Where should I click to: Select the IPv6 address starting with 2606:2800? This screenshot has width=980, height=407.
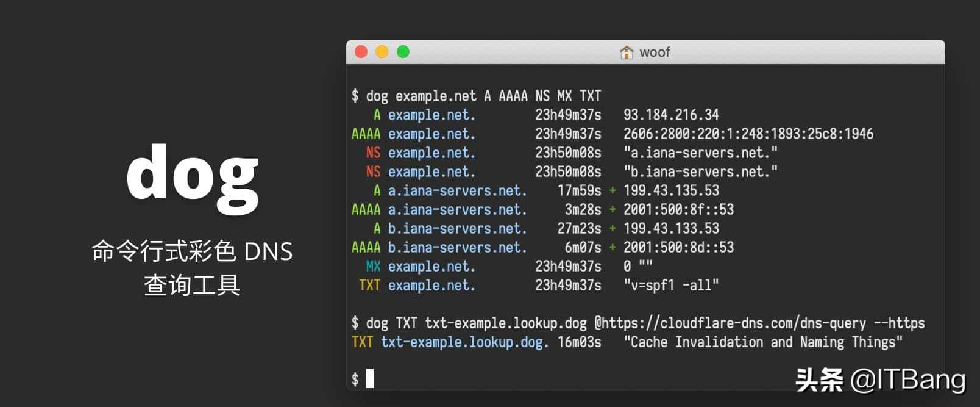click(748, 134)
